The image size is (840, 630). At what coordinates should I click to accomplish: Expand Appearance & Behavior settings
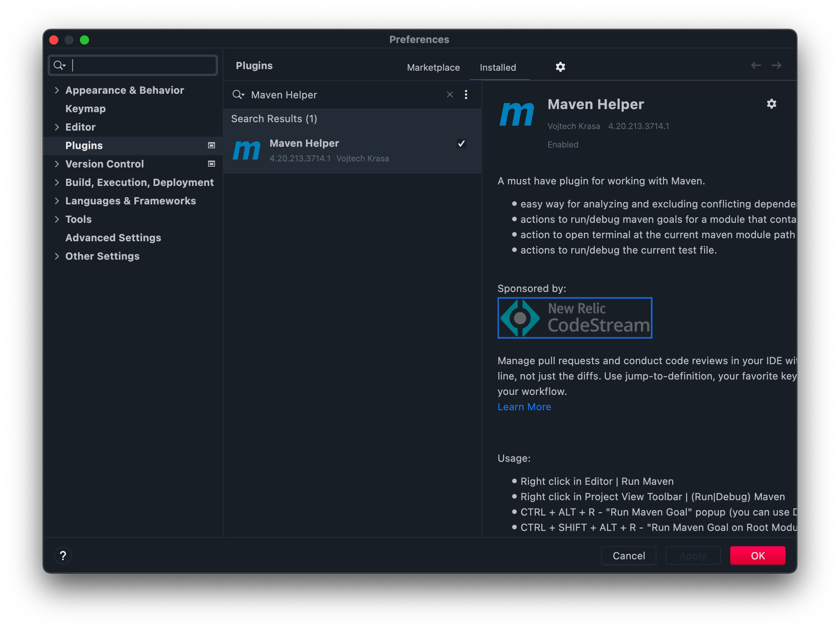point(57,90)
